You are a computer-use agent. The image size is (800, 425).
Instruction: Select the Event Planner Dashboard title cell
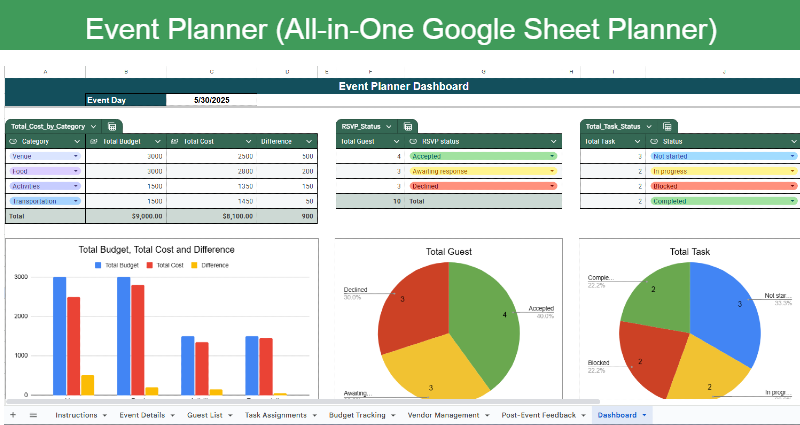pyautogui.click(x=403, y=86)
